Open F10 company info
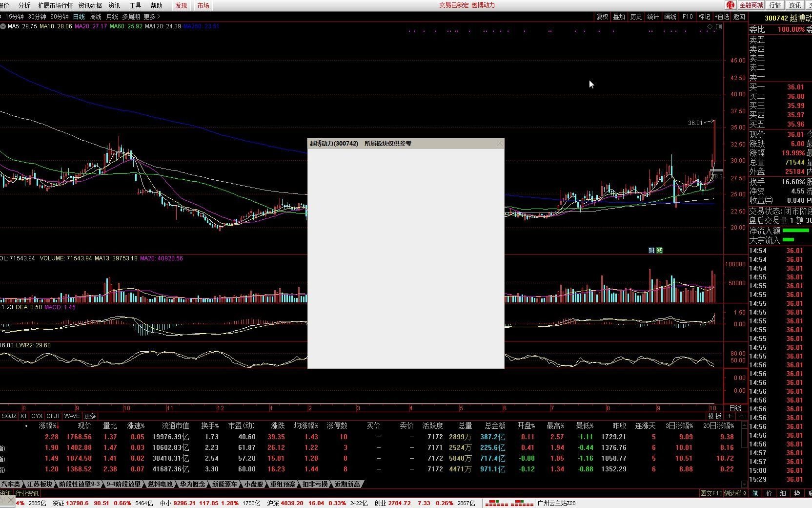The width and height of the screenshot is (812, 508). 688,17
